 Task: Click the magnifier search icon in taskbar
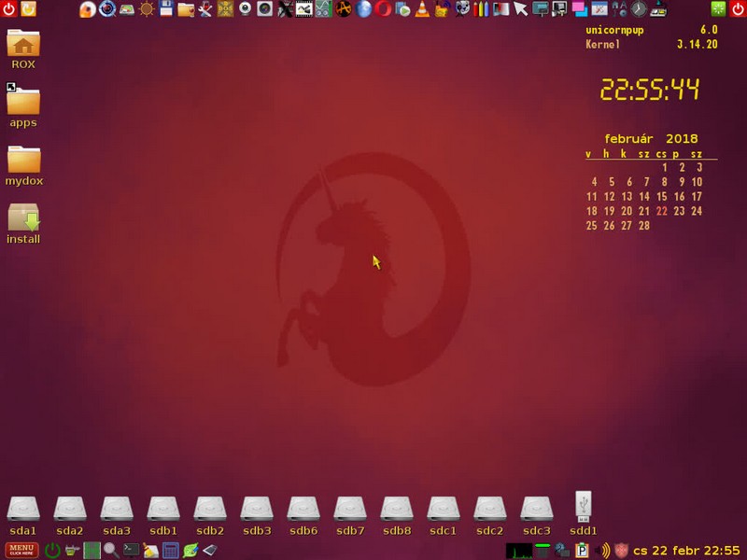pyautogui.click(x=111, y=550)
